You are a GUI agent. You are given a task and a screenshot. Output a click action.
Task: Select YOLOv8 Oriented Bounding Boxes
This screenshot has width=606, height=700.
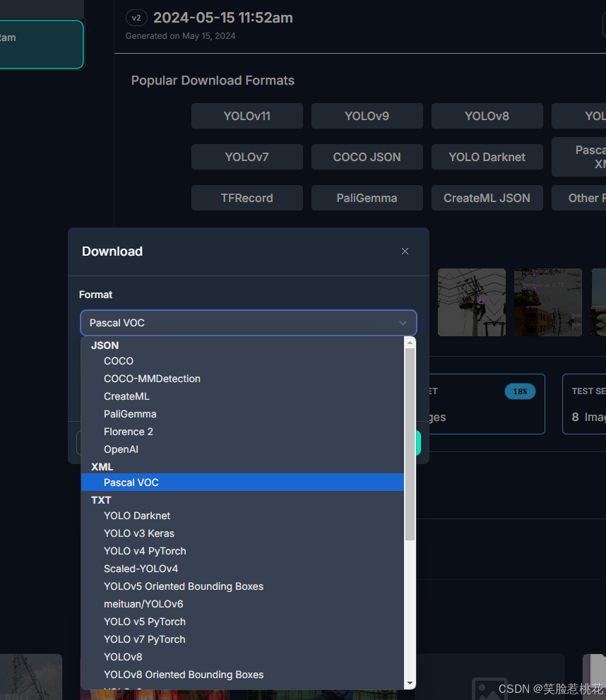point(242,675)
